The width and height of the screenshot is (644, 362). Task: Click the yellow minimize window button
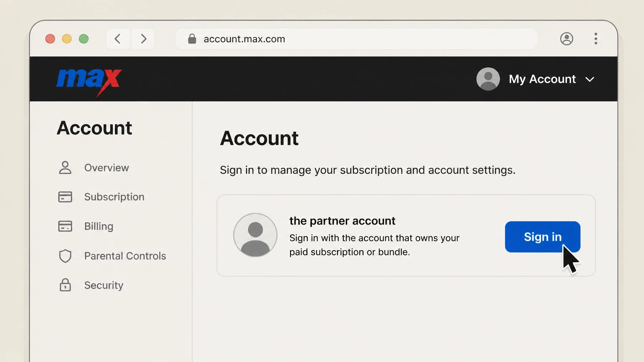[67, 39]
